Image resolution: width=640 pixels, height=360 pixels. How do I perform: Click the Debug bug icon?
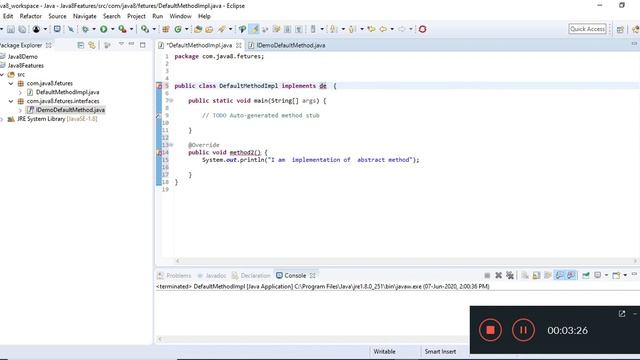pyautogui.click(x=85, y=29)
